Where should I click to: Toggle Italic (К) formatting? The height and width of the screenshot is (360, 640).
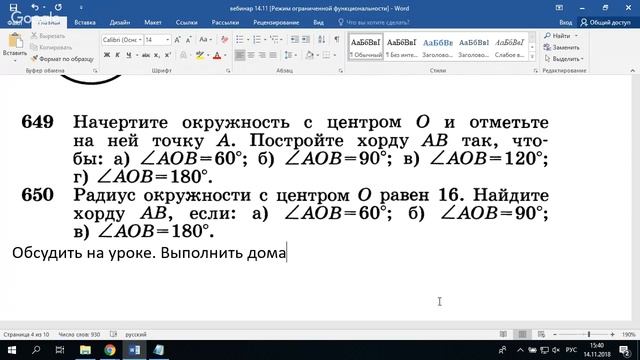118,55
